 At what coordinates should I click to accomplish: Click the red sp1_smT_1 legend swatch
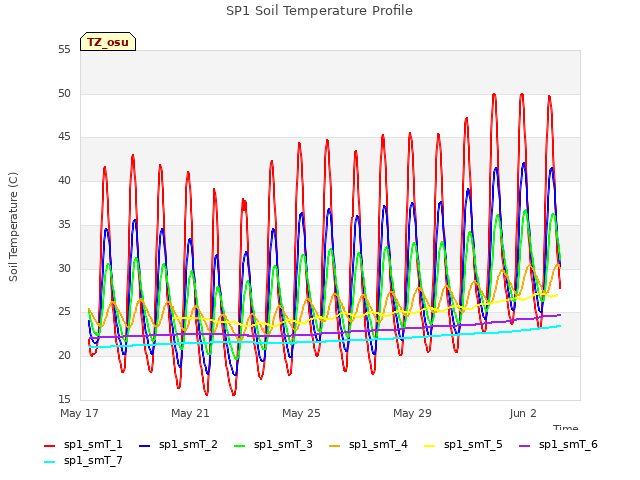(49, 446)
